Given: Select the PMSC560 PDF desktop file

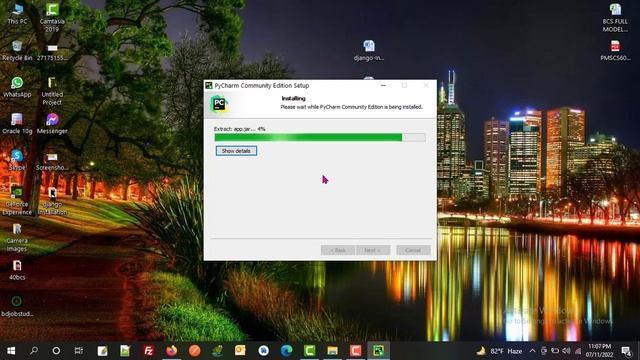Looking at the screenshot, I should pyautogui.click(x=615, y=51).
